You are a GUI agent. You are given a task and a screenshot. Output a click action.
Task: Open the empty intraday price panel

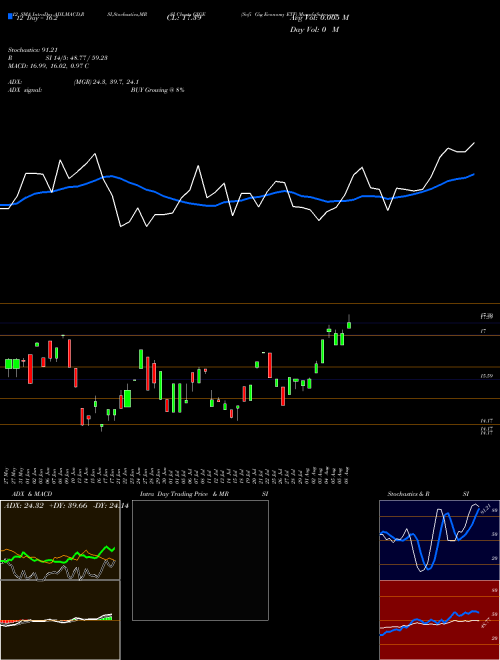[x=200, y=560]
